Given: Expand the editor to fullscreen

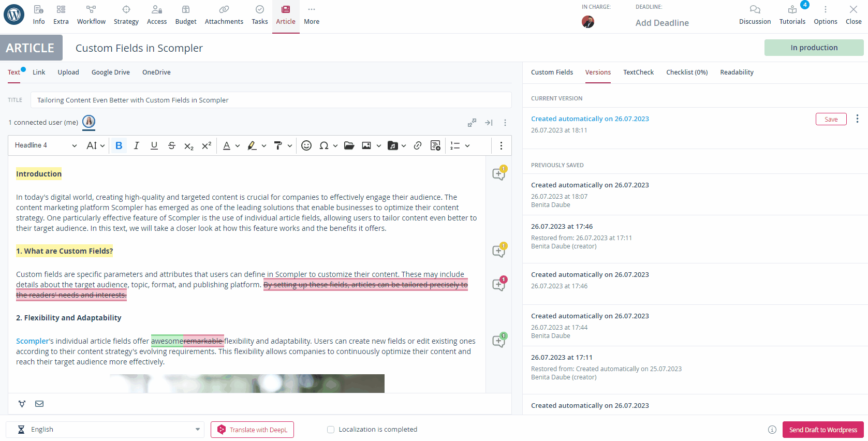Looking at the screenshot, I should (x=472, y=123).
